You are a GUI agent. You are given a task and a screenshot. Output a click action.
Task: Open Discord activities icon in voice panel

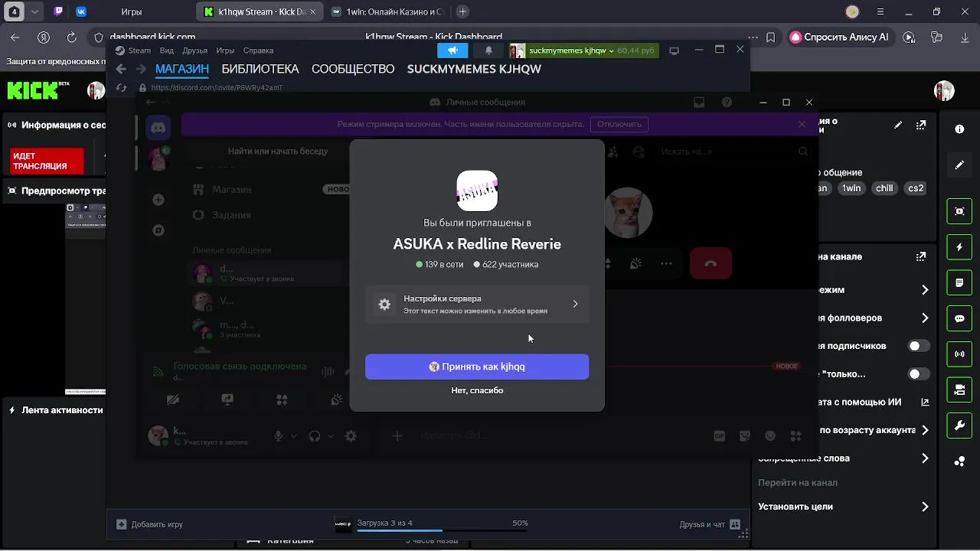[282, 399]
